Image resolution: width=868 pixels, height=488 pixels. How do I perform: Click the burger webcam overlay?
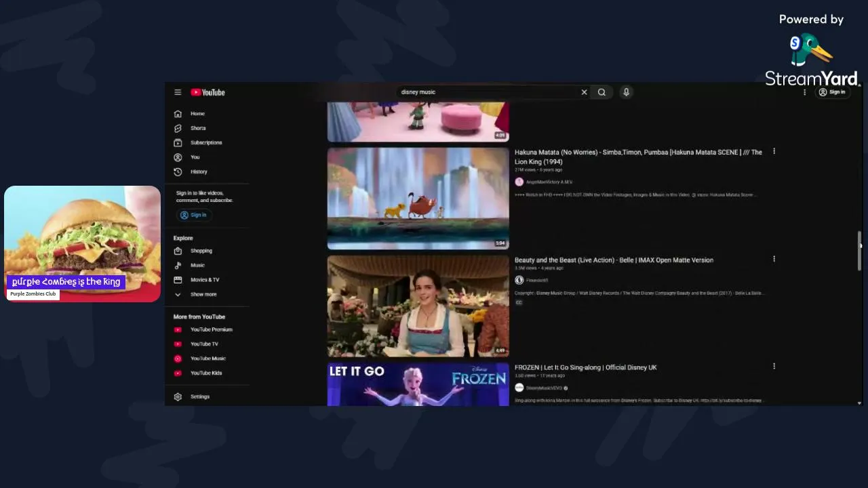[82, 243]
